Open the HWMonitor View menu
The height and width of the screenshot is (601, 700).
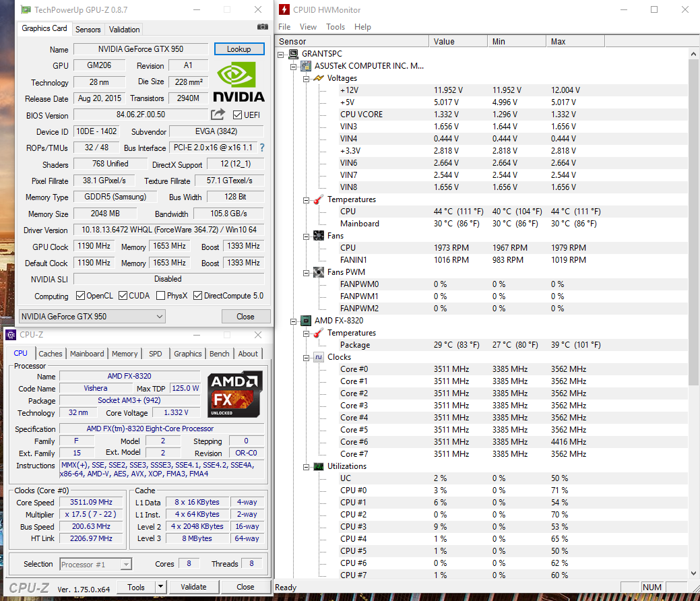(308, 27)
